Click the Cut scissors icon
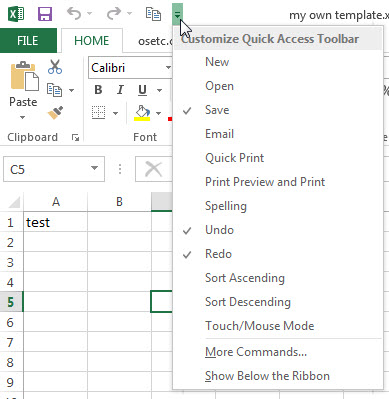The height and width of the screenshot is (399, 389). 55,67
